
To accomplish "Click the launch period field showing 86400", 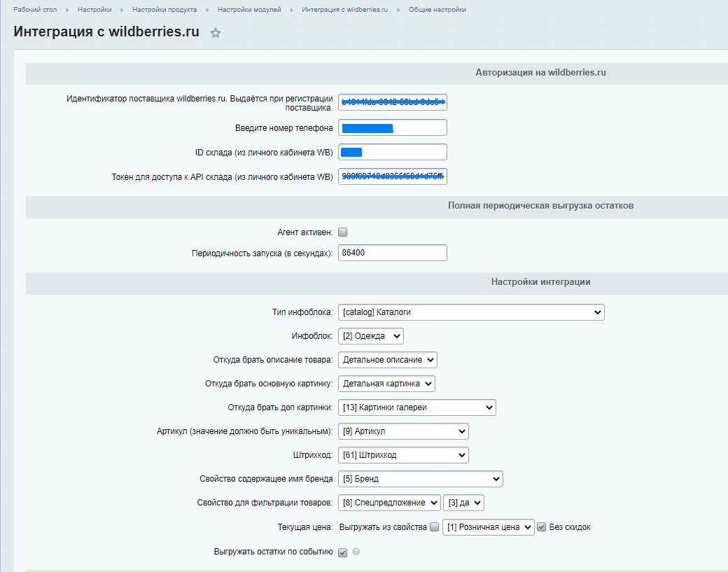I will 392,253.
